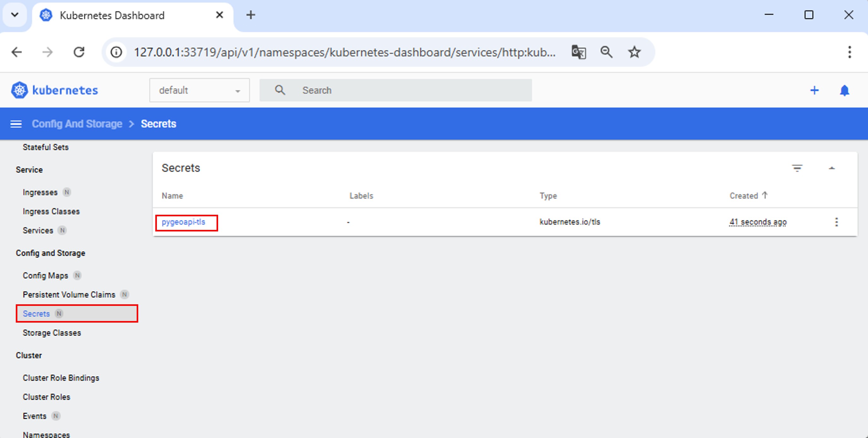The height and width of the screenshot is (438, 868).
Task: Click Config And Storage breadcrumb link
Action: click(x=77, y=124)
